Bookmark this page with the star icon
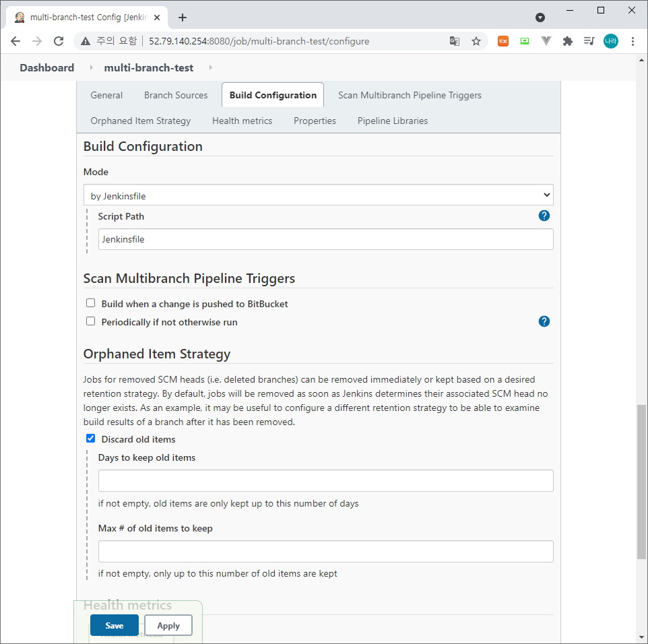 click(476, 41)
